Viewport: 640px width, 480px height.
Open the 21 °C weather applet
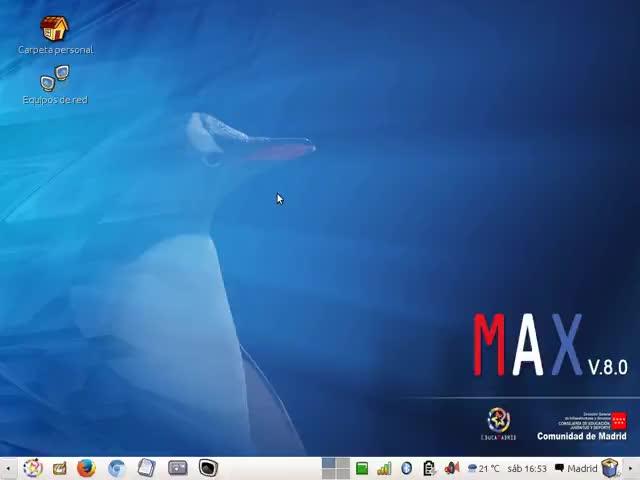pos(484,469)
